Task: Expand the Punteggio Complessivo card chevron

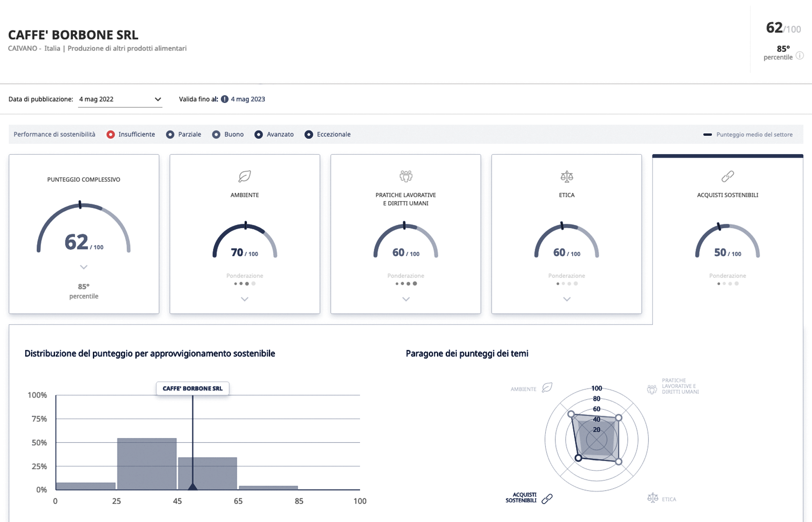Action: (84, 267)
